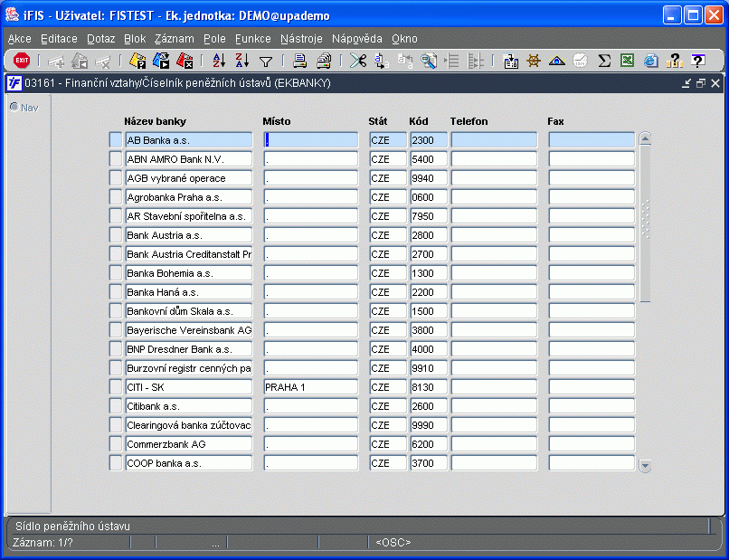The image size is (729, 560).
Task: Click the scissors cut icon
Action: click(x=358, y=61)
